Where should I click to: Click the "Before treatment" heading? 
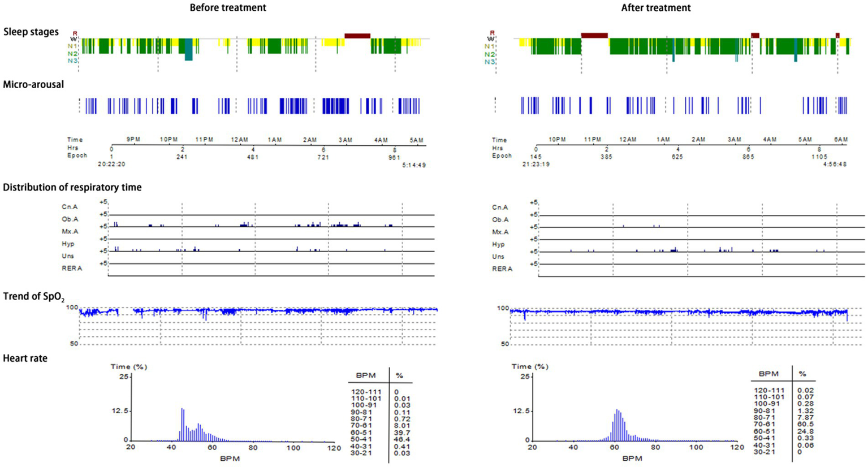(x=227, y=8)
